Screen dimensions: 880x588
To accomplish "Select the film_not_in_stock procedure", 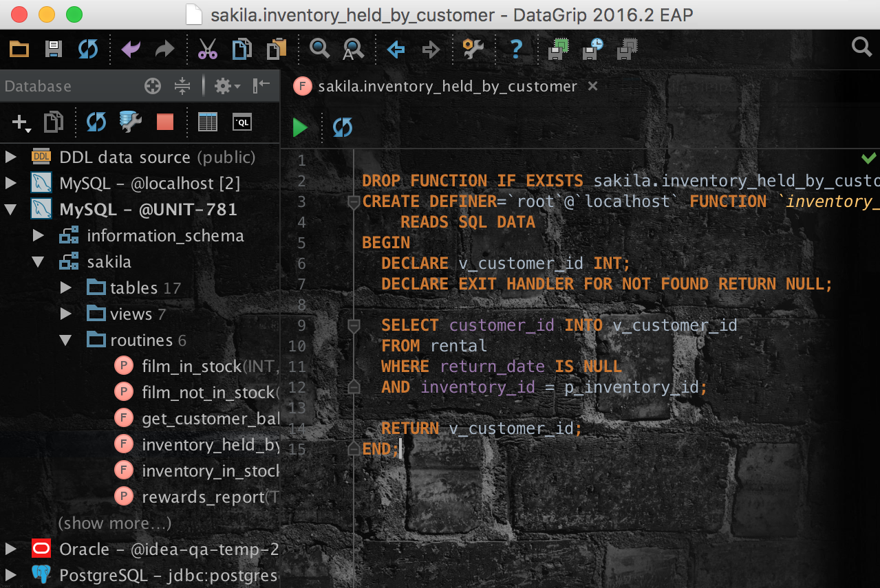I will pyautogui.click(x=196, y=392).
